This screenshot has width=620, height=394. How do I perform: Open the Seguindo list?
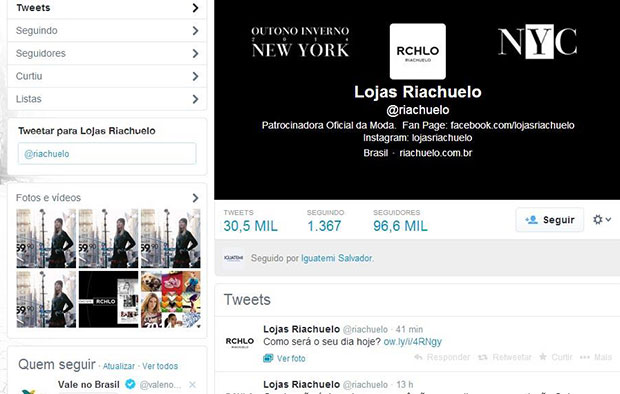[x=107, y=30]
